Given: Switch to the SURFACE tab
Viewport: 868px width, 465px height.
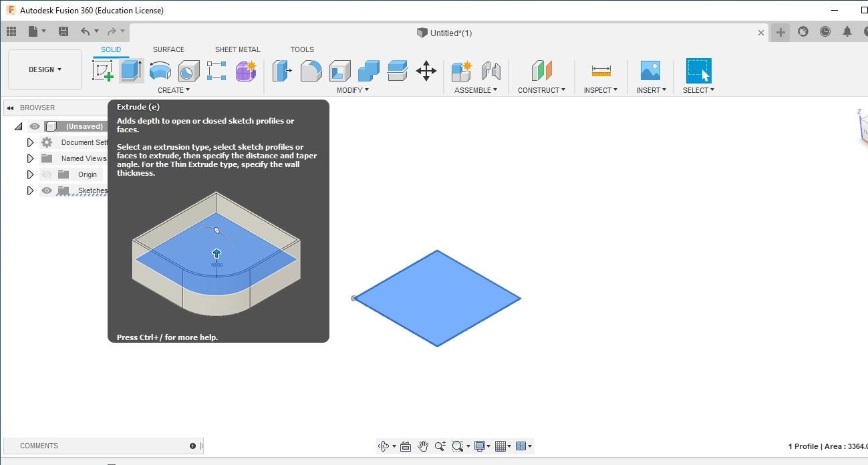Looking at the screenshot, I should (x=168, y=49).
